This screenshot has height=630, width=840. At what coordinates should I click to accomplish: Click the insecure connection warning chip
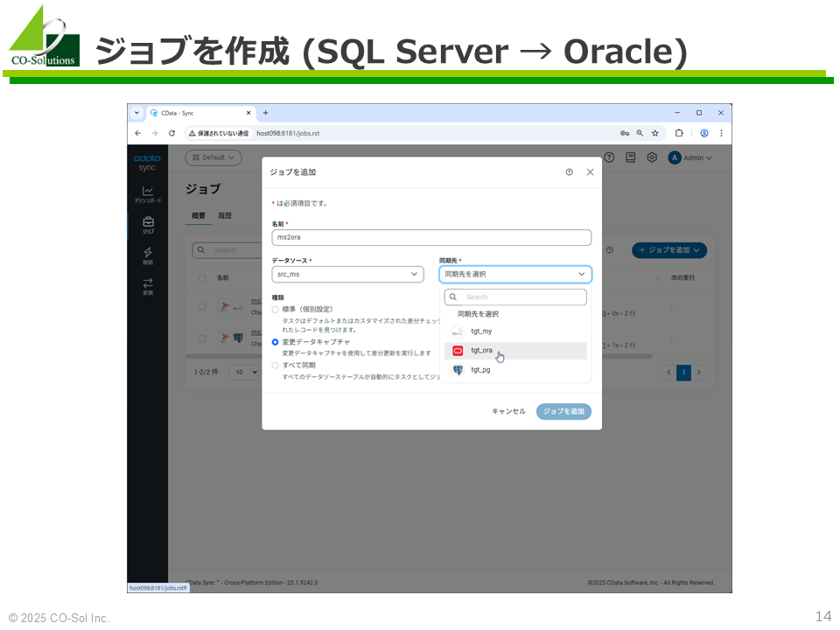219,133
